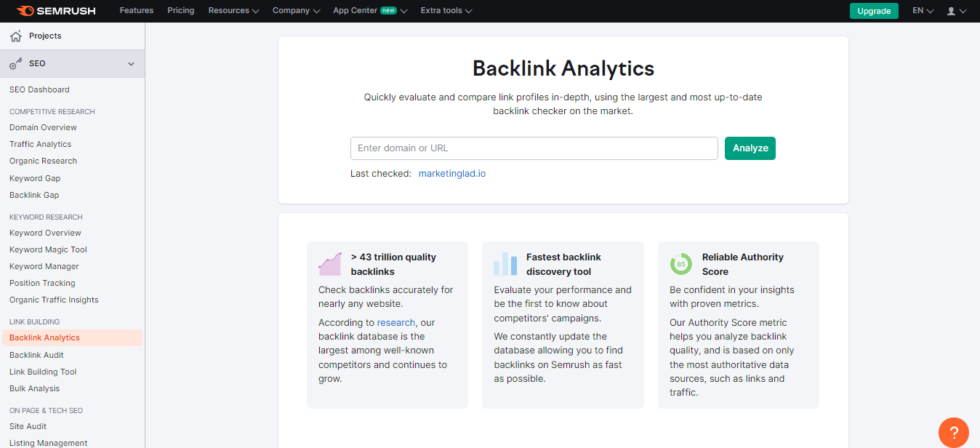Open the orange help question mark button
This screenshot has height=448, width=980.
(x=953, y=432)
